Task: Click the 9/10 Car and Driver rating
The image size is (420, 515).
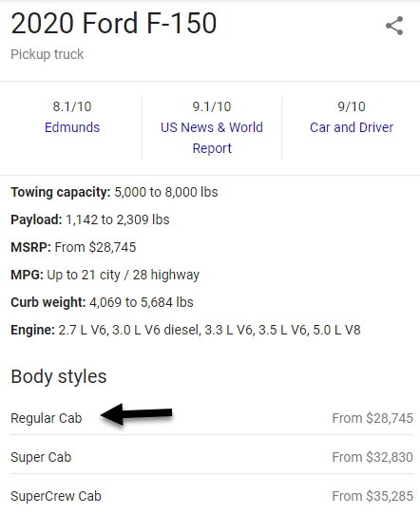Action: 352,106
